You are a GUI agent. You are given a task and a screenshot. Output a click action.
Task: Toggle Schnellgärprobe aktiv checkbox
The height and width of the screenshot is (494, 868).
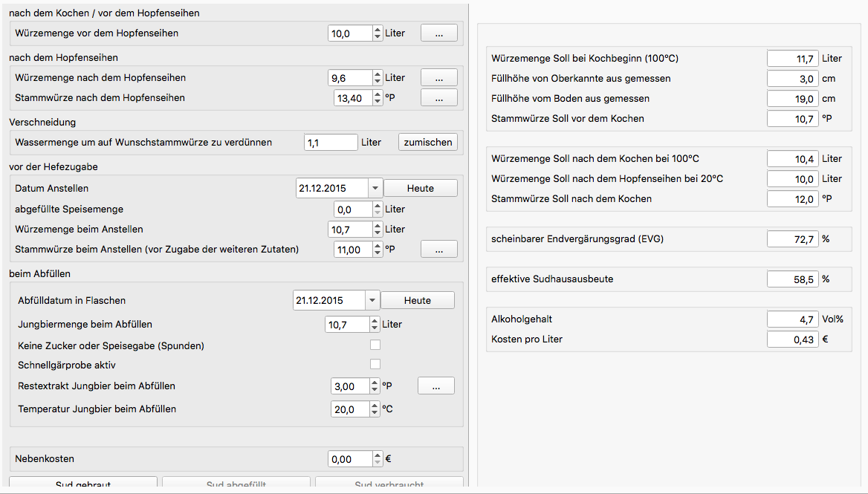(375, 365)
